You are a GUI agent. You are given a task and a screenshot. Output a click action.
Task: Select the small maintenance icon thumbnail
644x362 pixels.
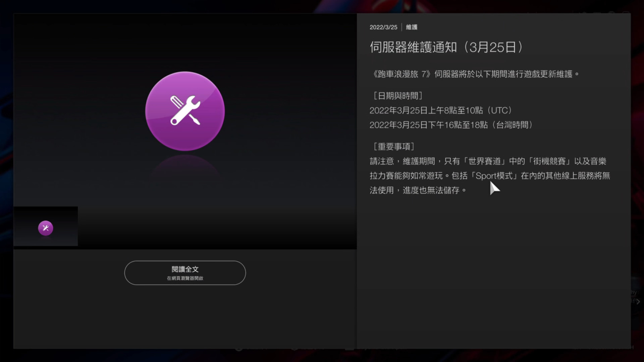(x=46, y=226)
